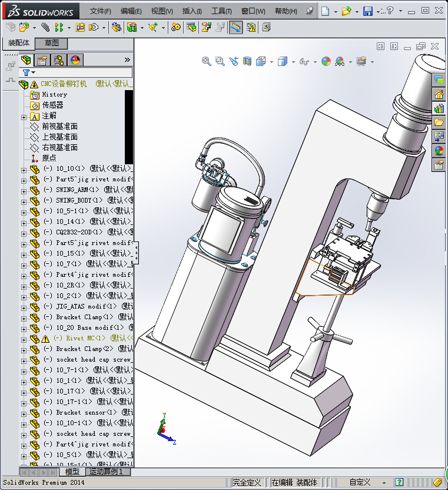Screen dimensions: 448x490
Task: Toggle the Interference Detection tool
Action: tap(235, 28)
